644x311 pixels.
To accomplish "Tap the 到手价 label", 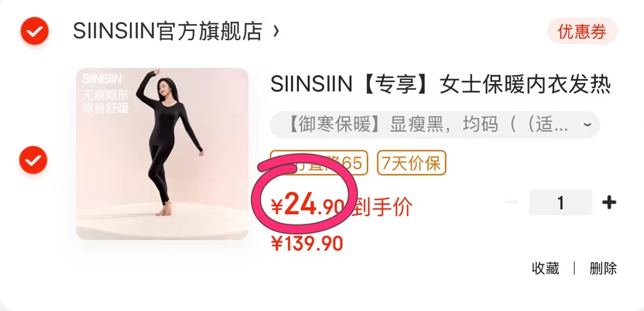I will point(381,206).
